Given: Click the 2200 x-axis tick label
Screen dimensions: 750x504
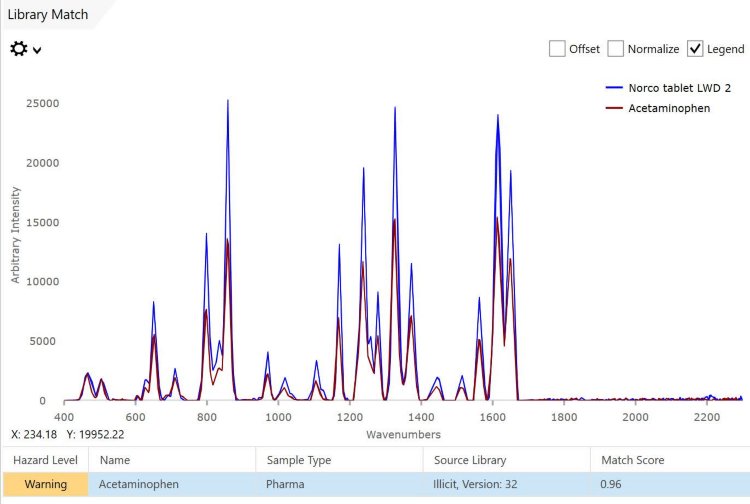Looking at the screenshot, I should click(706, 417).
